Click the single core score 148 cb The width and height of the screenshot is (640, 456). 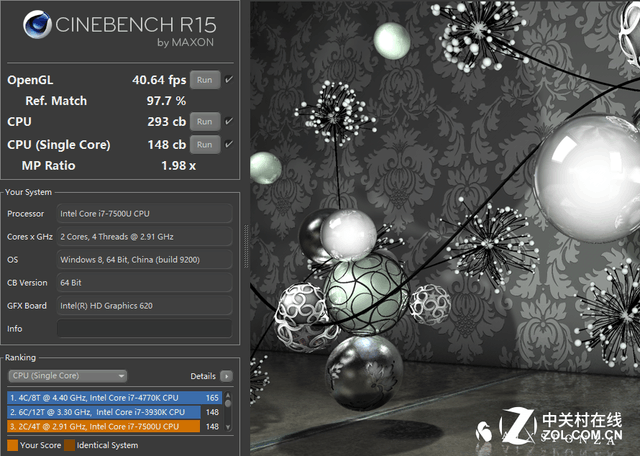(167, 145)
